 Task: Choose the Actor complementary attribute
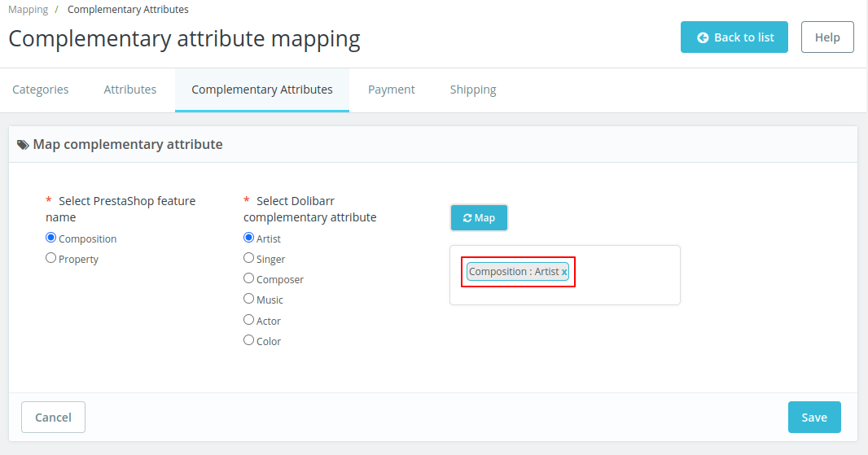click(x=249, y=320)
